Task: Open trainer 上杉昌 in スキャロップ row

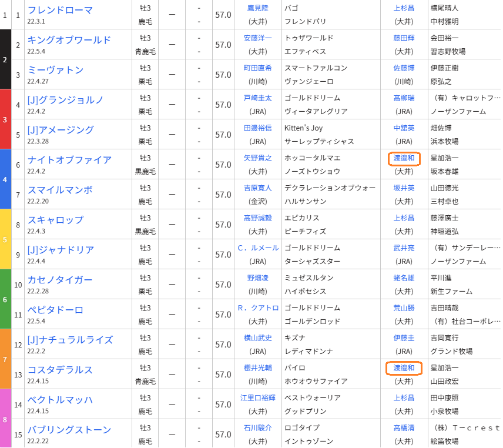Action: pyautogui.click(x=404, y=218)
